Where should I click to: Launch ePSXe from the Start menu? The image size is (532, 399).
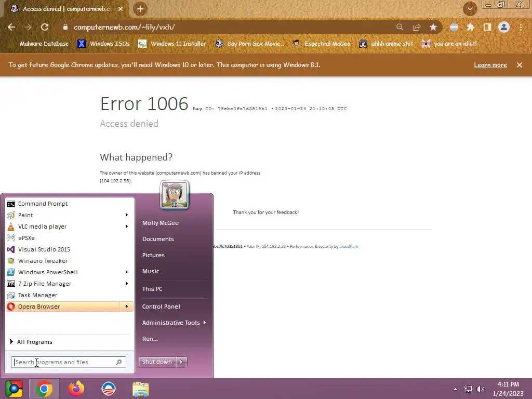tap(70, 238)
